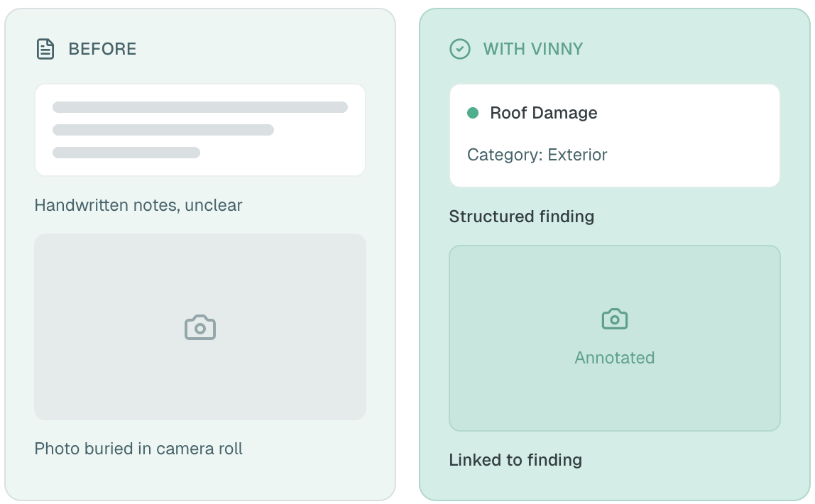815x504 pixels.
Task: Select the BEFORE heading text
Action: 102,49
